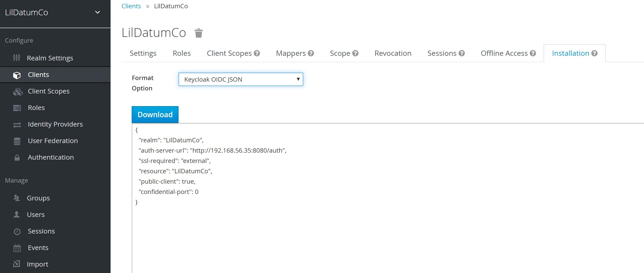The height and width of the screenshot is (273, 644).
Task: Click the Groups people icon
Action: click(17, 198)
